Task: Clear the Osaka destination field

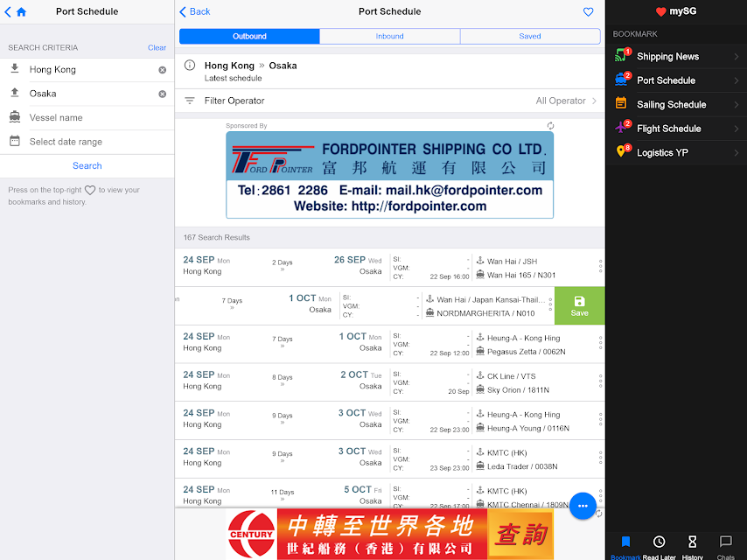Action: tap(163, 94)
